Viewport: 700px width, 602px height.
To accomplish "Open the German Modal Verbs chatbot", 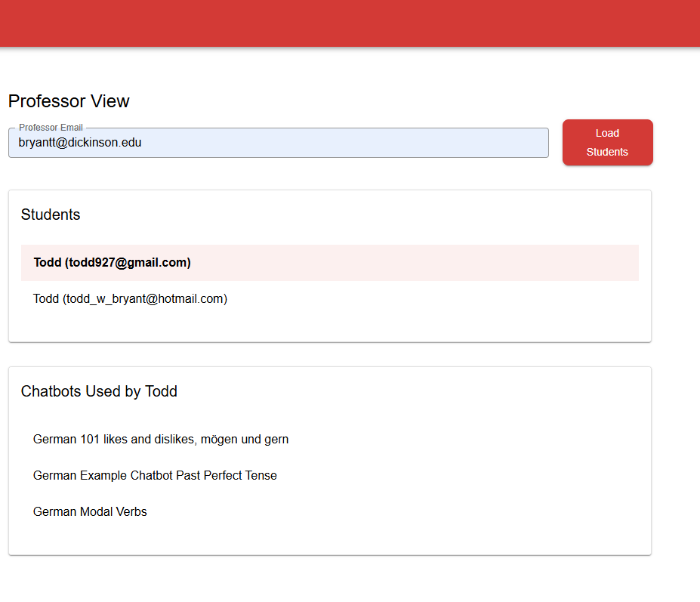I will pos(90,512).
